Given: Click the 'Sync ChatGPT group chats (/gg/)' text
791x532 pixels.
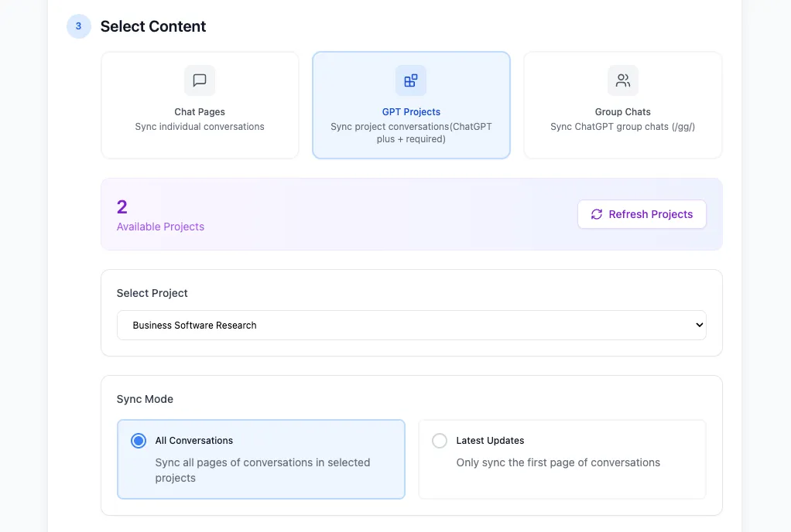Looking at the screenshot, I should [x=623, y=127].
